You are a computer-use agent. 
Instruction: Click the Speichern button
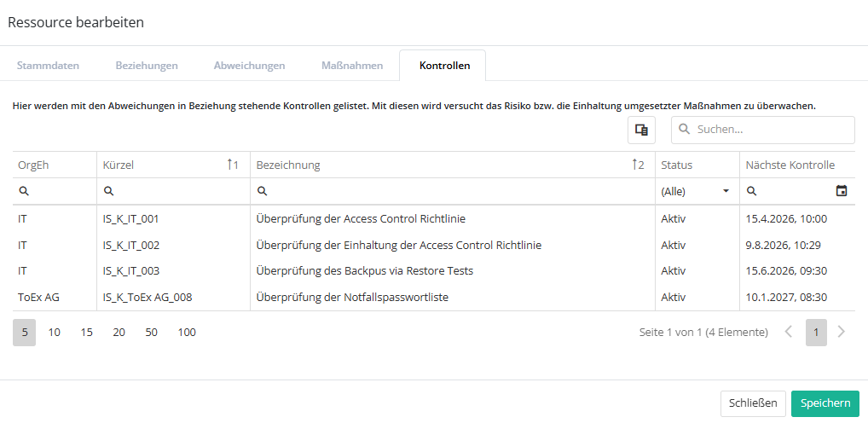(825, 403)
